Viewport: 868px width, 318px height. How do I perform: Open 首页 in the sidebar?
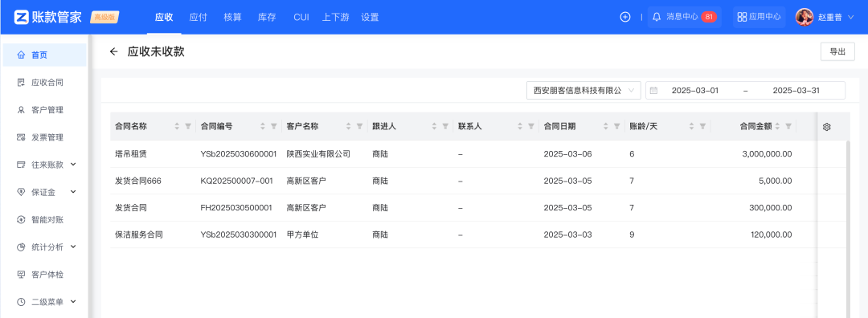point(44,55)
